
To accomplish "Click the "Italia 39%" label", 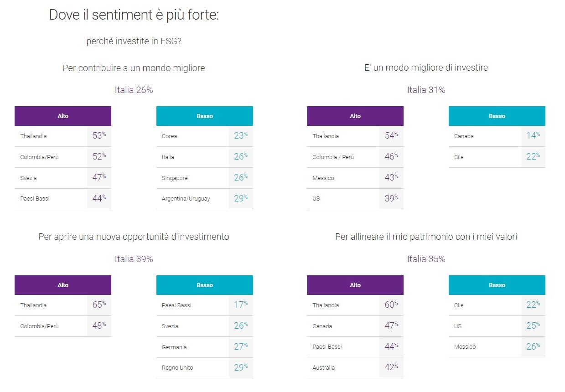I will (x=134, y=259).
